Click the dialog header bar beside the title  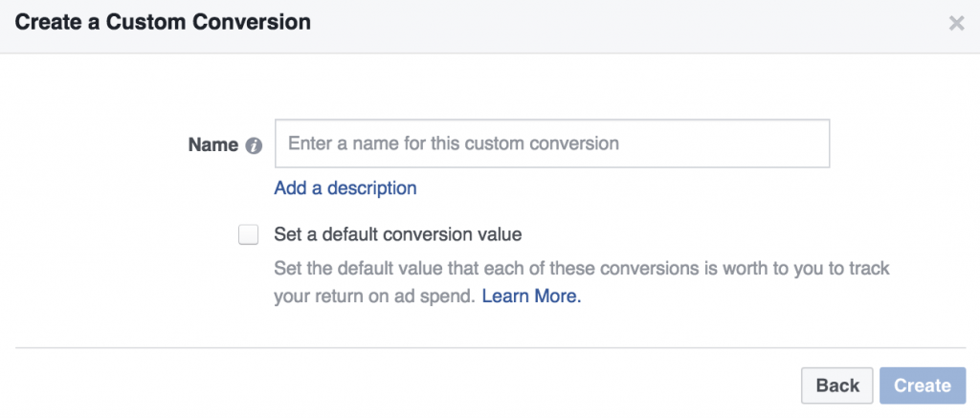[622, 24]
